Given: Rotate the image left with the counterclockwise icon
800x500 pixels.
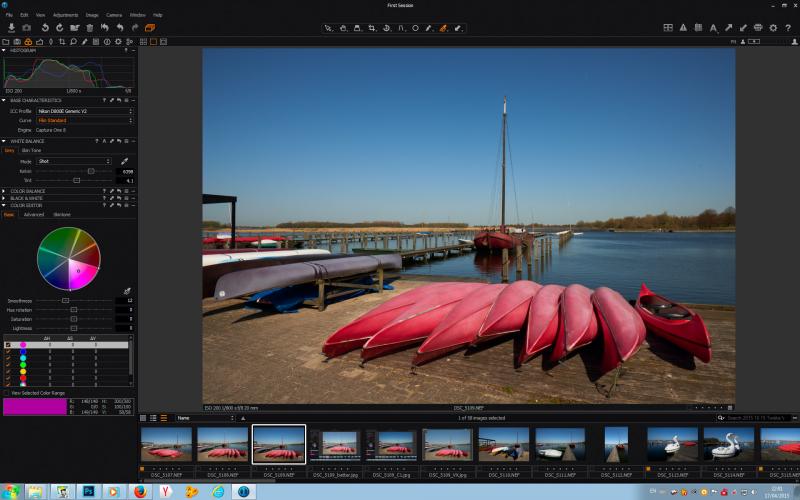Looking at the screenshot, I should point(45,28).
